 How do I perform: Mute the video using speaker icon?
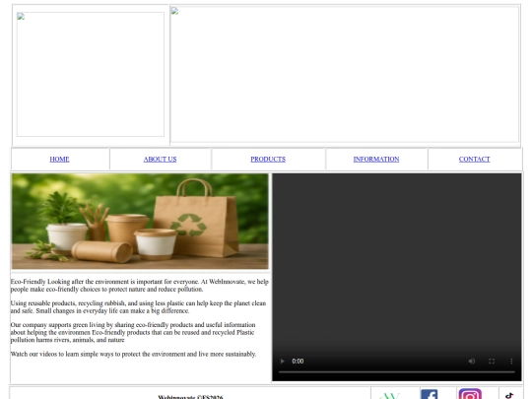tap(472, 361)
